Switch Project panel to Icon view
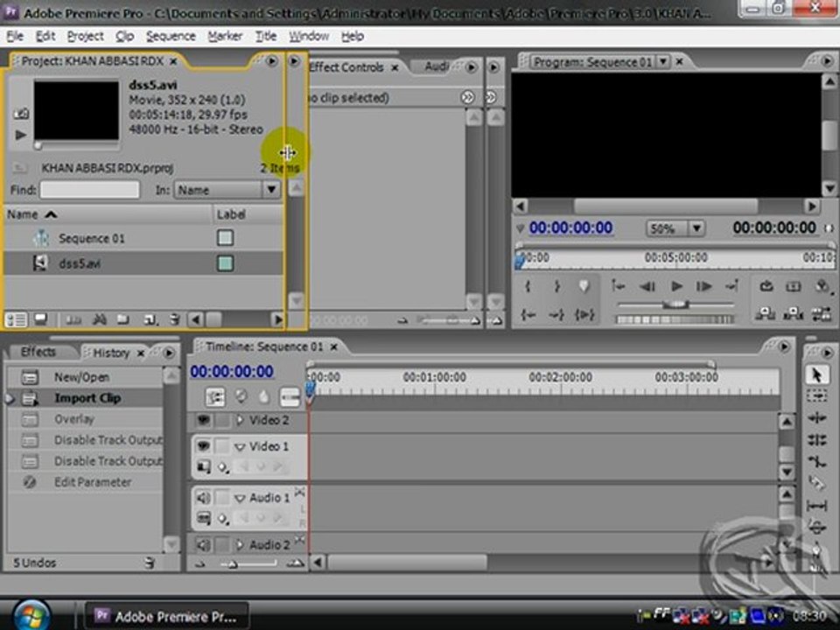 pyautogui.click(x=41, y=320)
